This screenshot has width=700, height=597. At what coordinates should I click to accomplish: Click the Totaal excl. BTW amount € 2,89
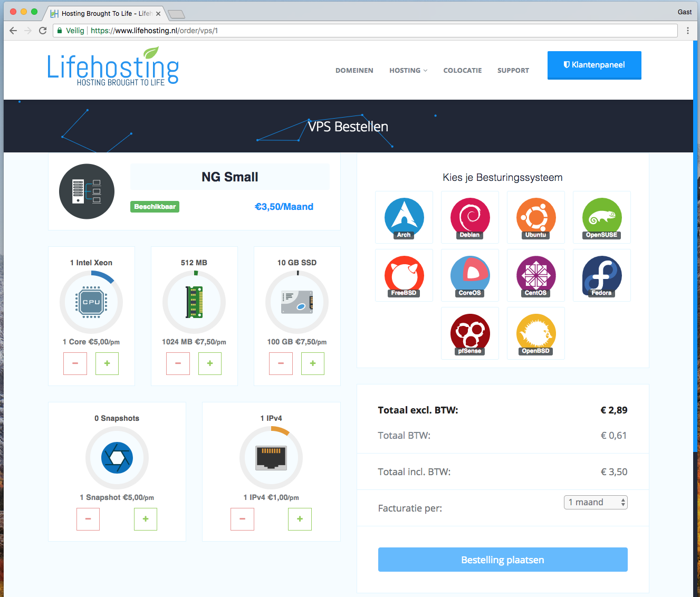[614, 410]
